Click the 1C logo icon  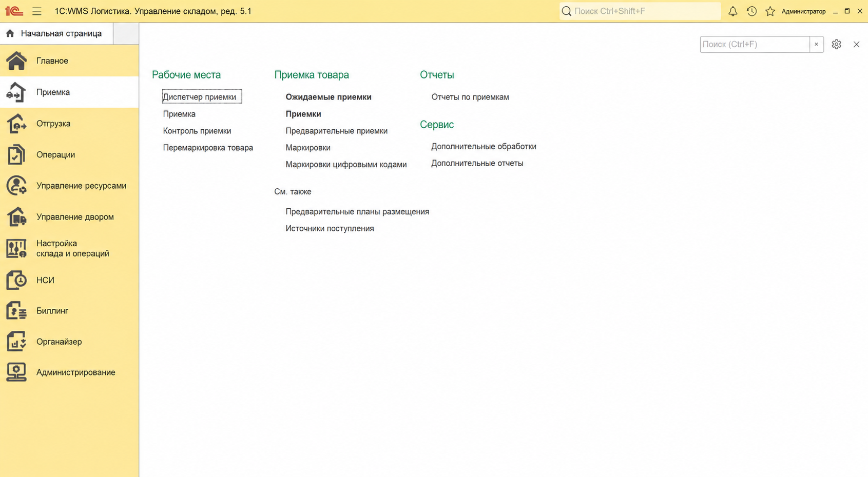point(14,11)
